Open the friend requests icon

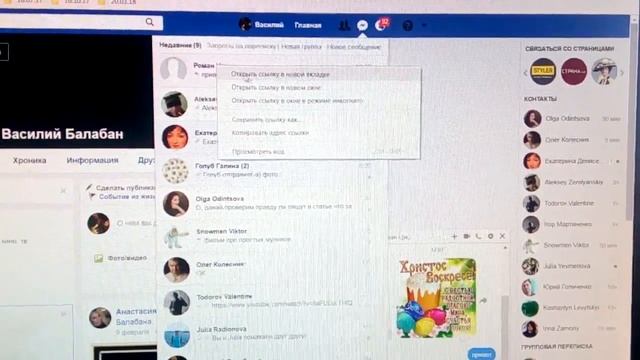point(344,25)
